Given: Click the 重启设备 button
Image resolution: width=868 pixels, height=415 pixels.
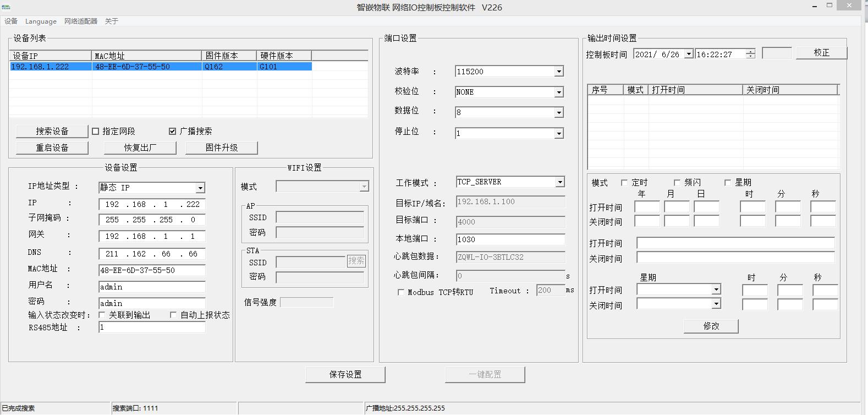Looking at the screenshot, I should pyautogui.click(x=52, y=148).
